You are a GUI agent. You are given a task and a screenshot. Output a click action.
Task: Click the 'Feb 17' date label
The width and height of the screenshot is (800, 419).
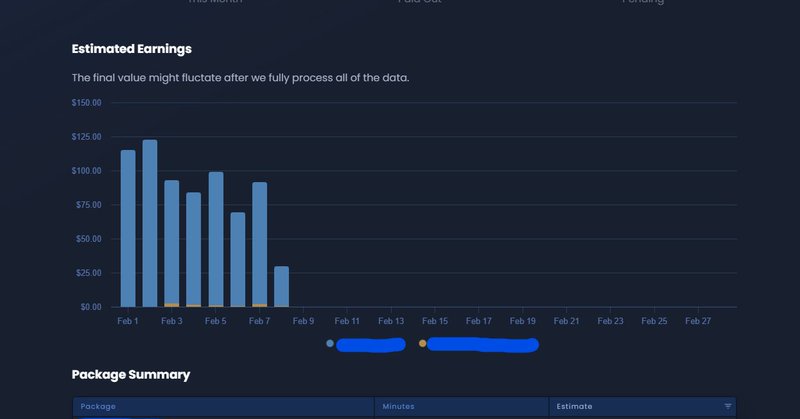click(x=479, y=321)
